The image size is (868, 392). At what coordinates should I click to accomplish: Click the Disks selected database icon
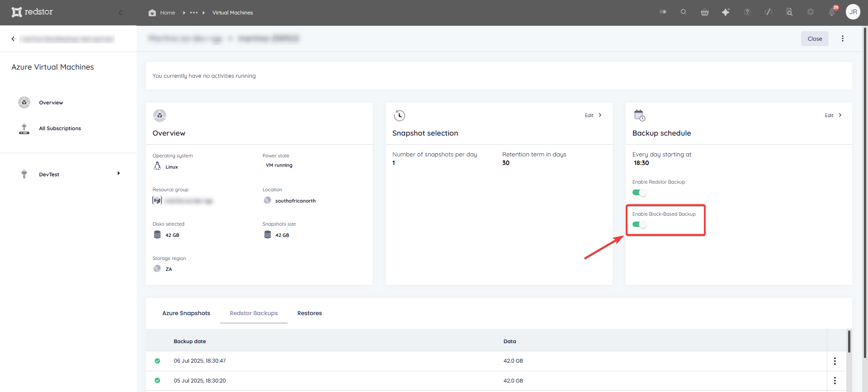pyautogui.click(x=157, y=235)
